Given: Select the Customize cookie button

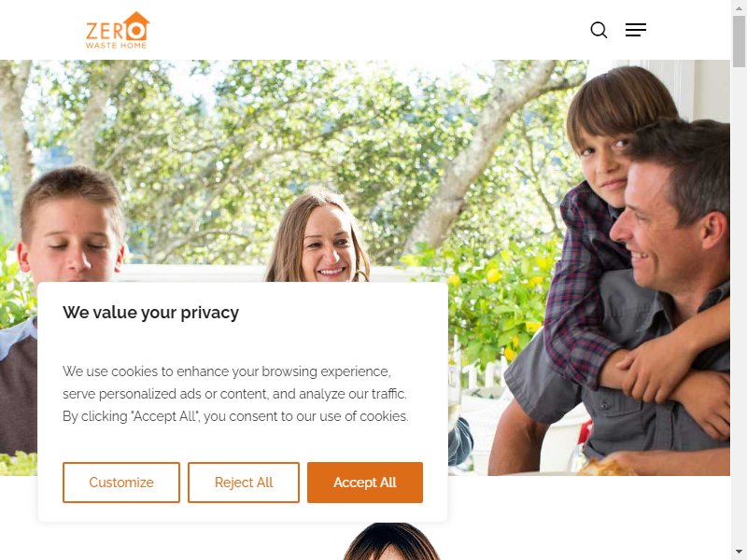Looking at the screenshot, I should (121, 483).
